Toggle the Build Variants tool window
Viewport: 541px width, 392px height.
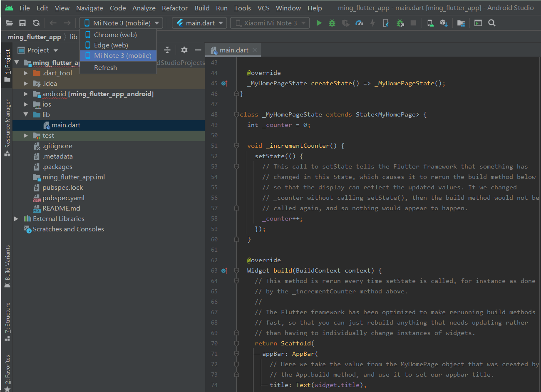click(7, 267)
